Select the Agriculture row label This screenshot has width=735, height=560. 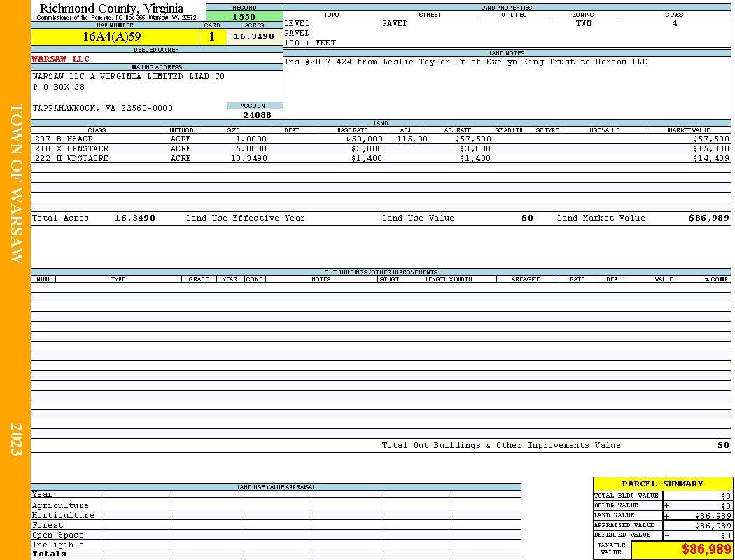[x=60, y=505]
